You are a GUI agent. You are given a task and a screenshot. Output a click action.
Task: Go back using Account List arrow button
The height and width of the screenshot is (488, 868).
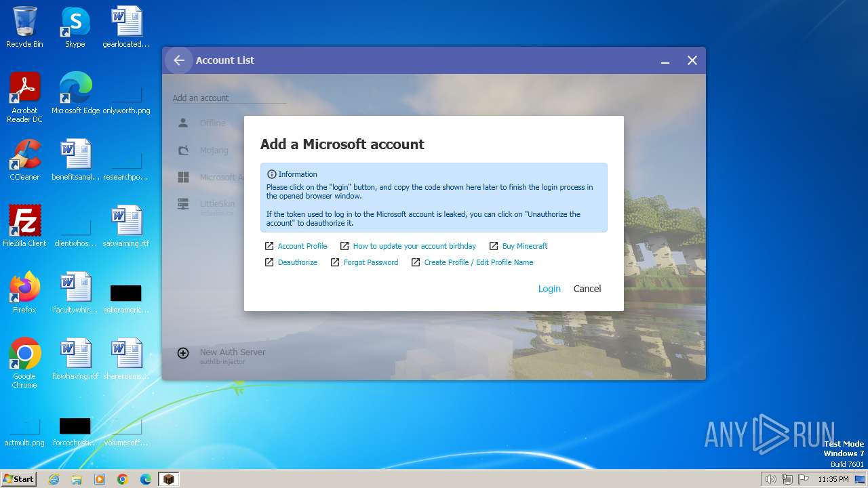coord(178,60)
